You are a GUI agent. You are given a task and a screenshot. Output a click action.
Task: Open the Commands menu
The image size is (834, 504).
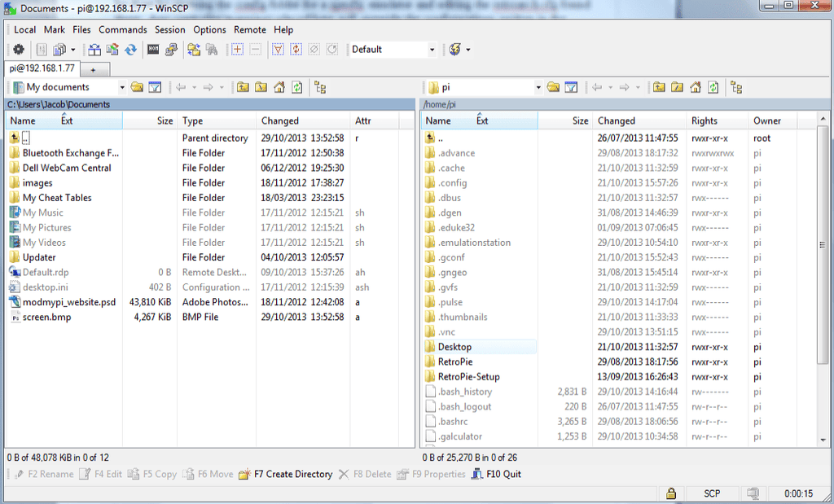[x=123, y=29]
